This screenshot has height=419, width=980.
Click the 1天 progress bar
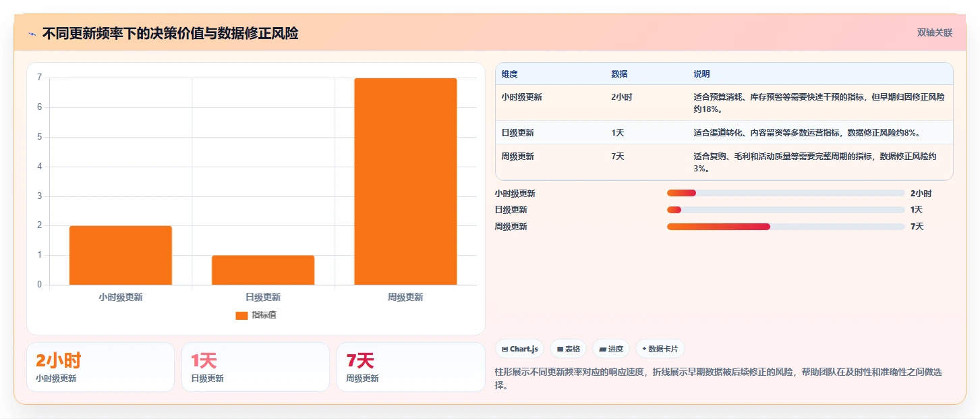[x=786, y=210]
